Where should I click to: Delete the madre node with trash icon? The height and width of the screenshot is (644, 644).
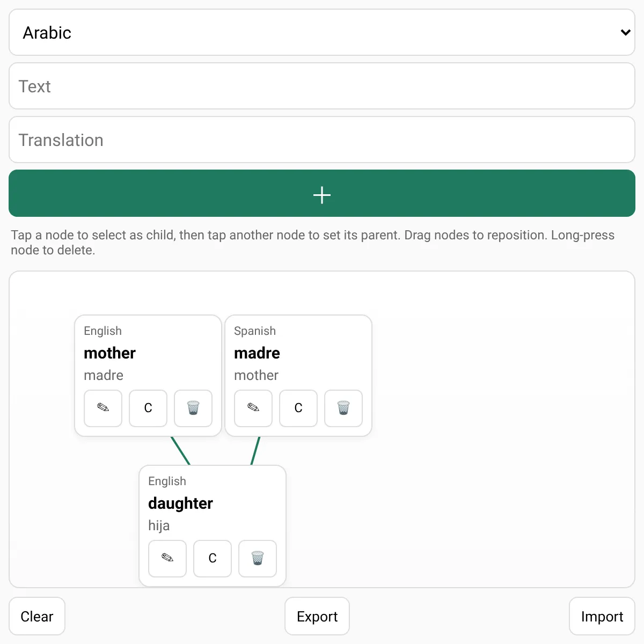(x=343, y=408)
